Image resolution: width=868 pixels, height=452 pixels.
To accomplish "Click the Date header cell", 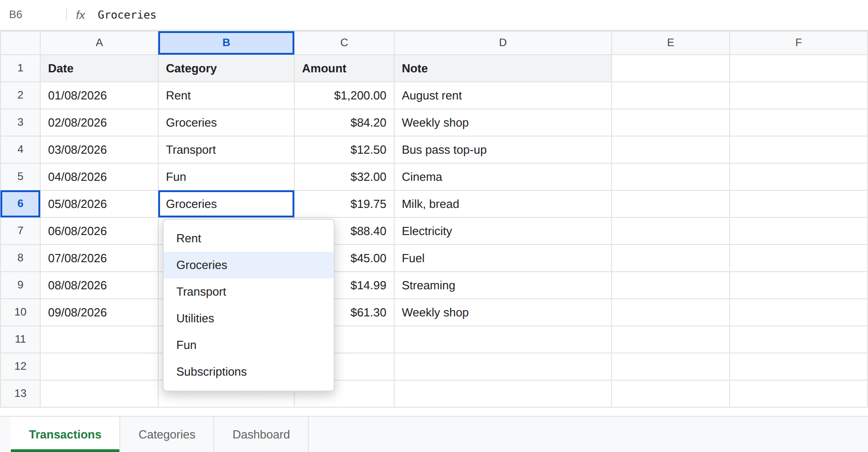I will click(x=99, y=68).
